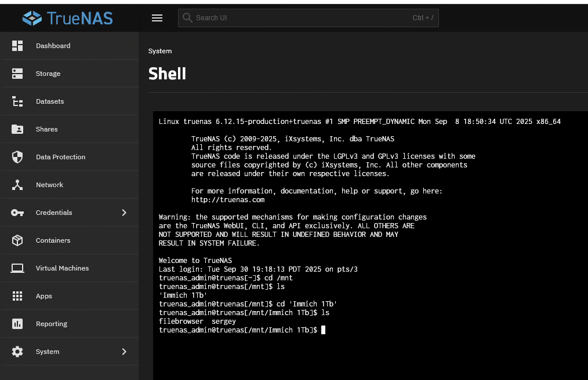
Task: Click the TrueNAS logo
Action: [x=67, y=18]
